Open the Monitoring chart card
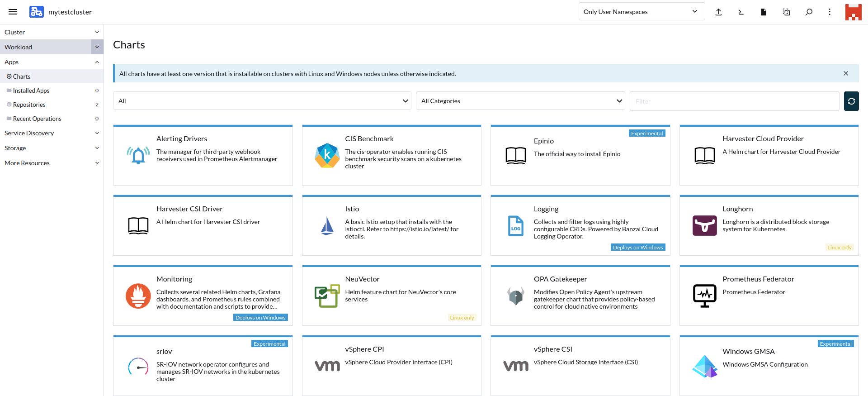The width and height of the screenshot is (868, 396). point(203,295)
